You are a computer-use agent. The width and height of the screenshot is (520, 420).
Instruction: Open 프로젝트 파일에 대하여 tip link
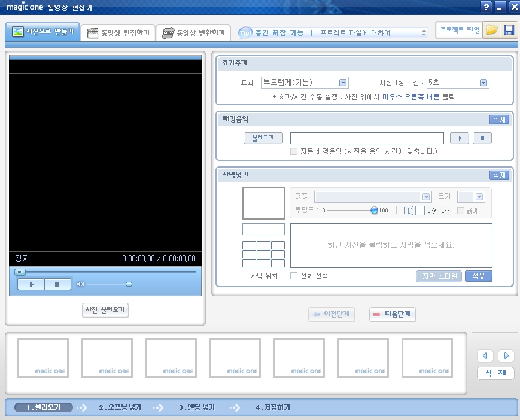pyautogui.click(x=355, y=33)
